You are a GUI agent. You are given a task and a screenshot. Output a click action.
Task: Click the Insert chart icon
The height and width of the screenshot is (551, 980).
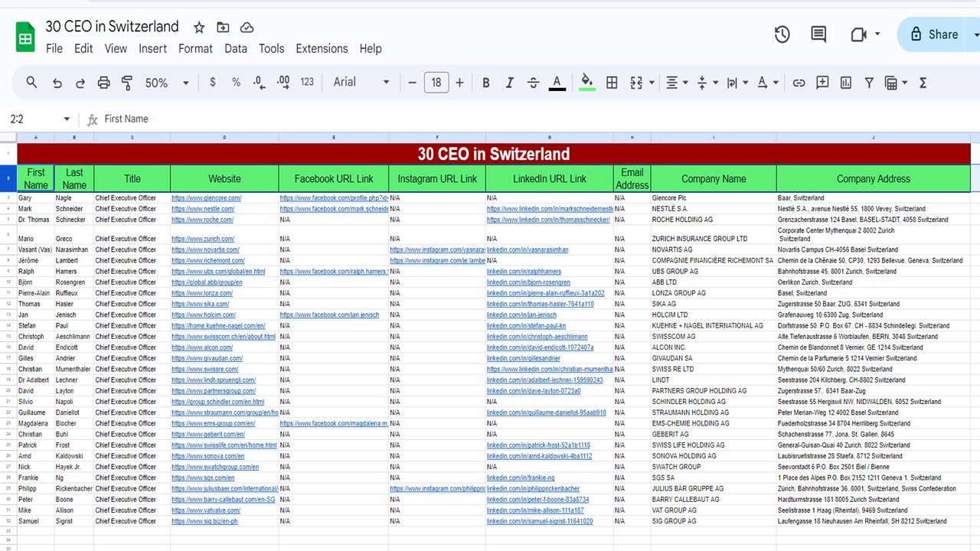846,83
